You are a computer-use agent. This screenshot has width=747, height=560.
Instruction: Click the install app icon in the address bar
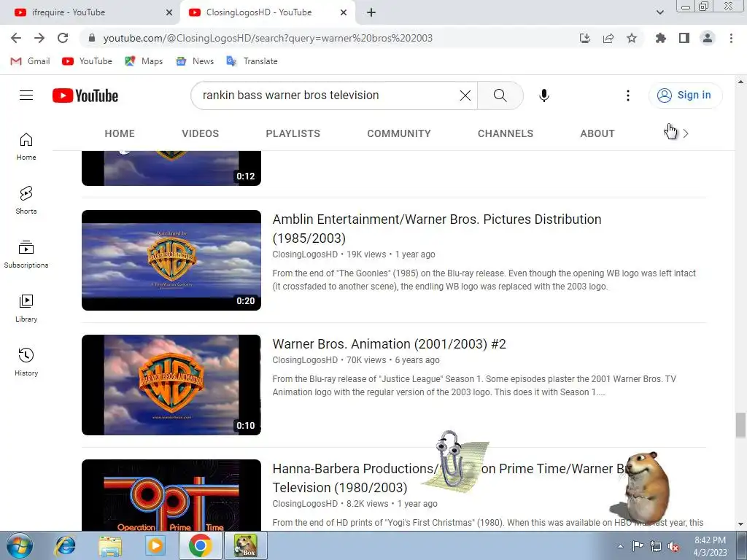tap(585, 38)
